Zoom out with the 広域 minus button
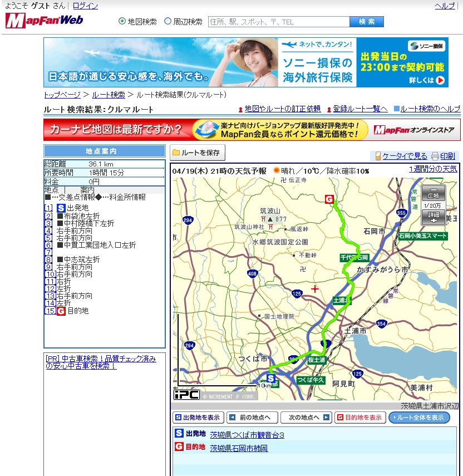The image size is (463, 476). click(433, 193)
